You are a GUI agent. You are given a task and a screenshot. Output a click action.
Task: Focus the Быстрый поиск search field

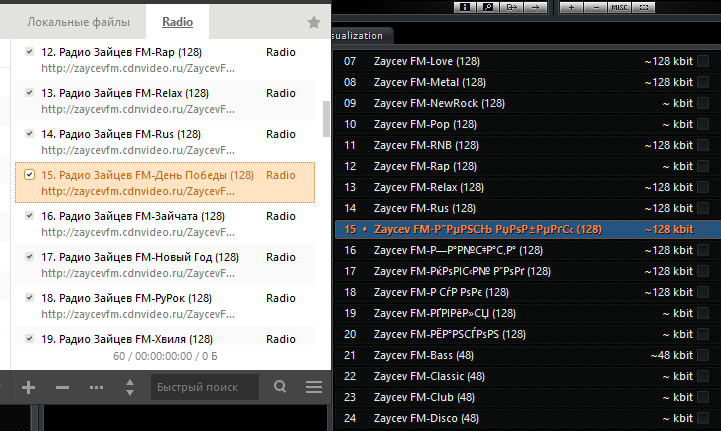point(205,387)
